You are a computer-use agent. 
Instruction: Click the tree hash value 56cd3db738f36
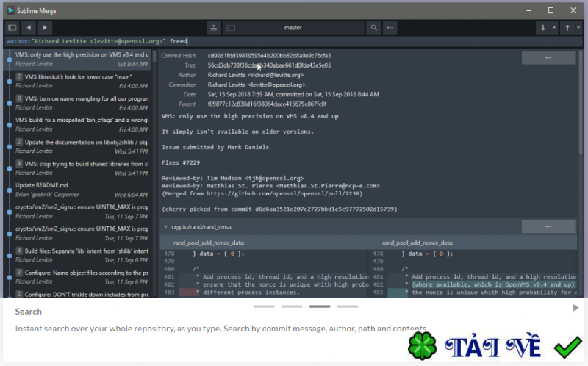click(x=269, y=65)
